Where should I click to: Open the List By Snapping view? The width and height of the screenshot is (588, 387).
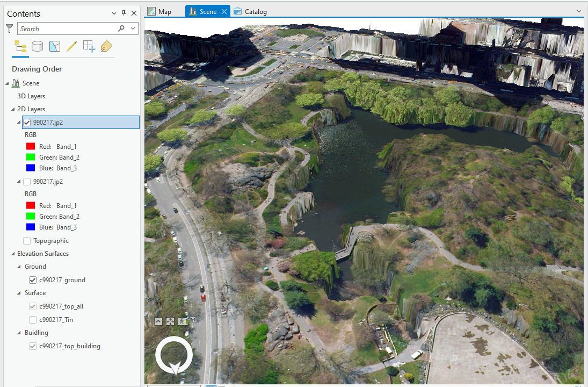tap(89, 46)
